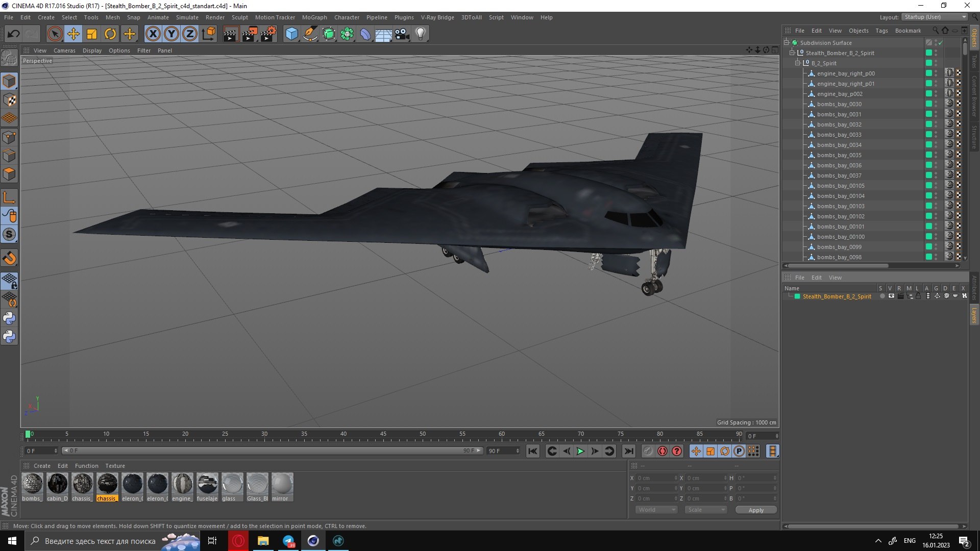Toggle Y axis lock
The image size is (980, 551).
pos(171,34)
